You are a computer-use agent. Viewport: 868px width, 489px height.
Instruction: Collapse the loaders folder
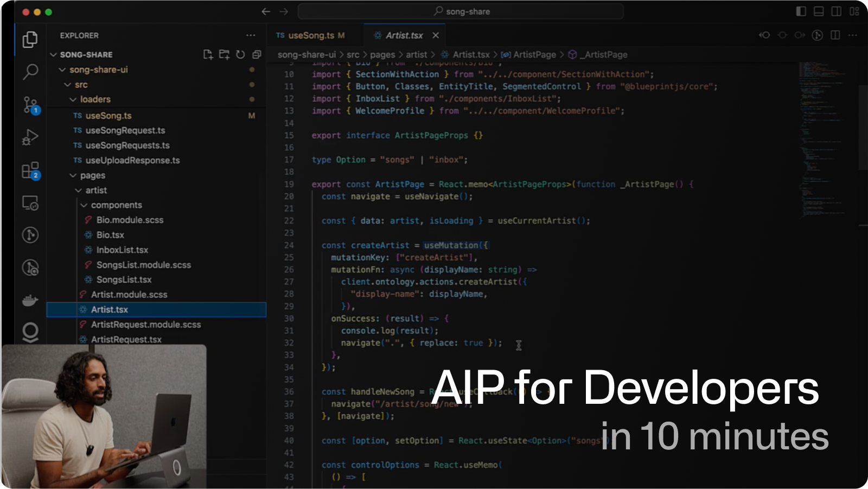[73, 99]
